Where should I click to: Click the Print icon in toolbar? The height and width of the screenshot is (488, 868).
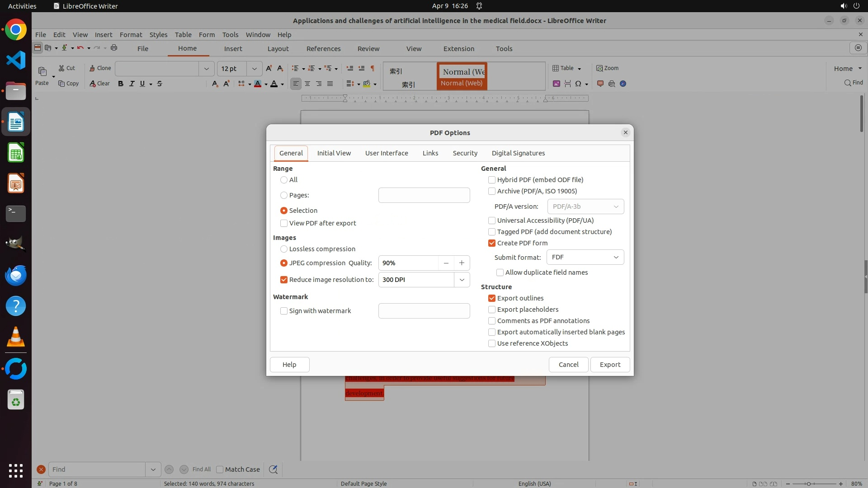(x=114, y=48)
